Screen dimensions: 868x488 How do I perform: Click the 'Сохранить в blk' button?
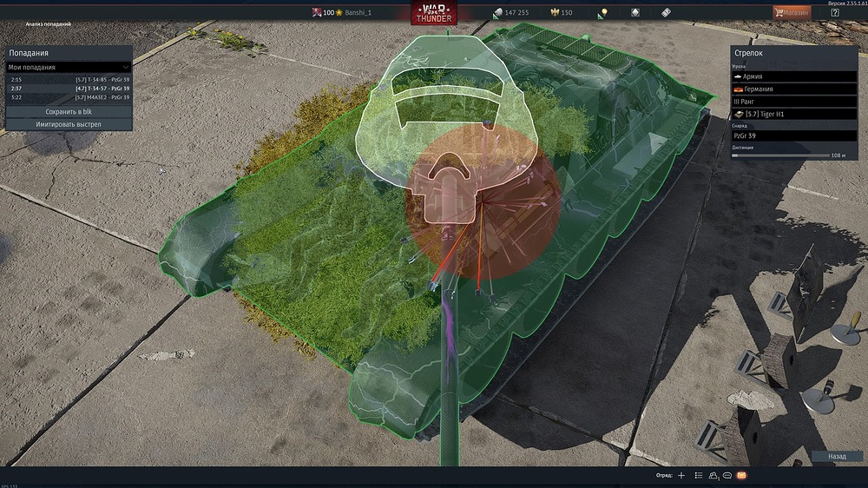pos(69,112)
